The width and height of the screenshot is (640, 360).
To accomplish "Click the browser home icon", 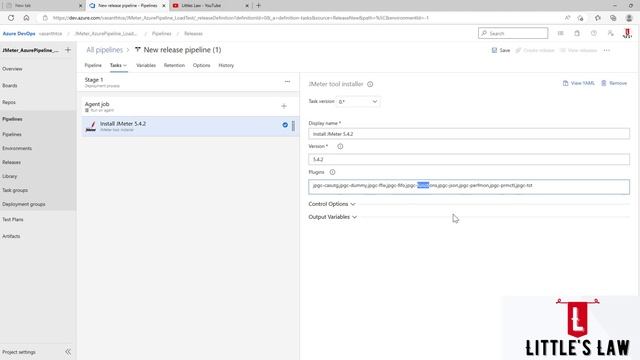I will (26, 18).
